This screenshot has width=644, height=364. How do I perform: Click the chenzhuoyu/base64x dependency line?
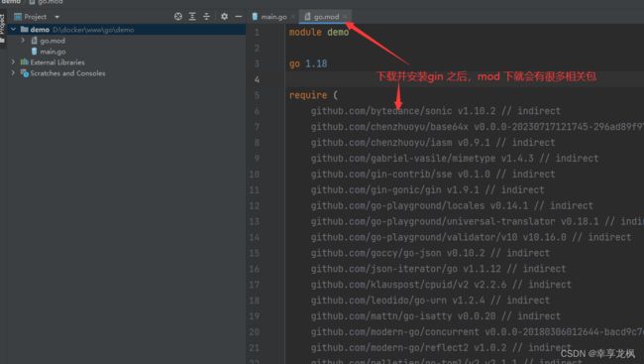478,127
